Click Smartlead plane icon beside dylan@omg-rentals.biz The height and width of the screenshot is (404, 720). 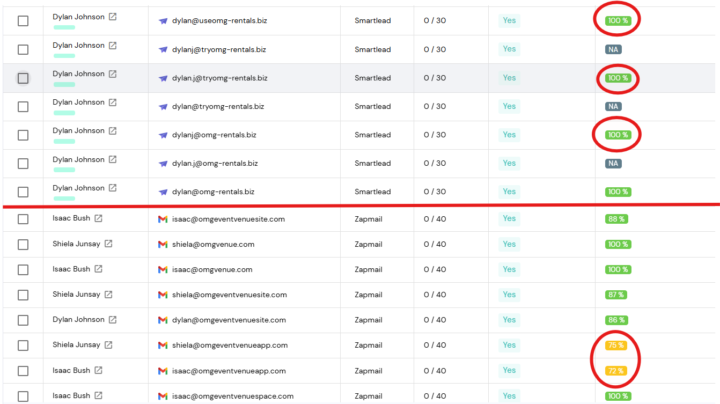[x=163, y=192]
